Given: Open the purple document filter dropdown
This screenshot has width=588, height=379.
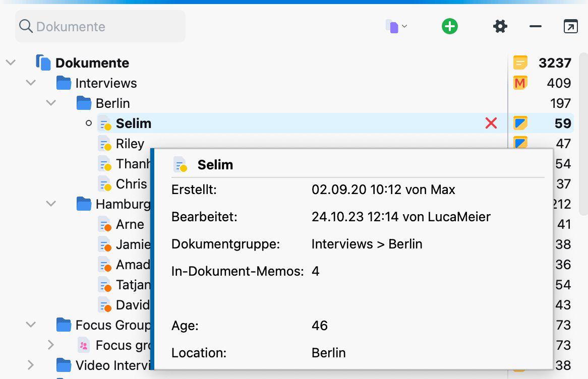Looking at the screenshot, I should tap(396, 27).
